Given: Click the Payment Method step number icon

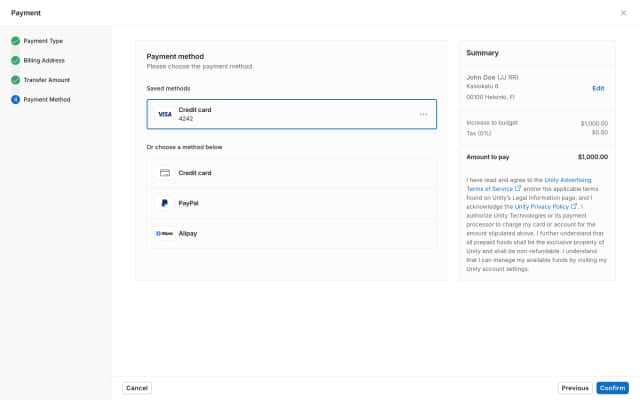Looking at the screenshot, I should coord(16,100).
